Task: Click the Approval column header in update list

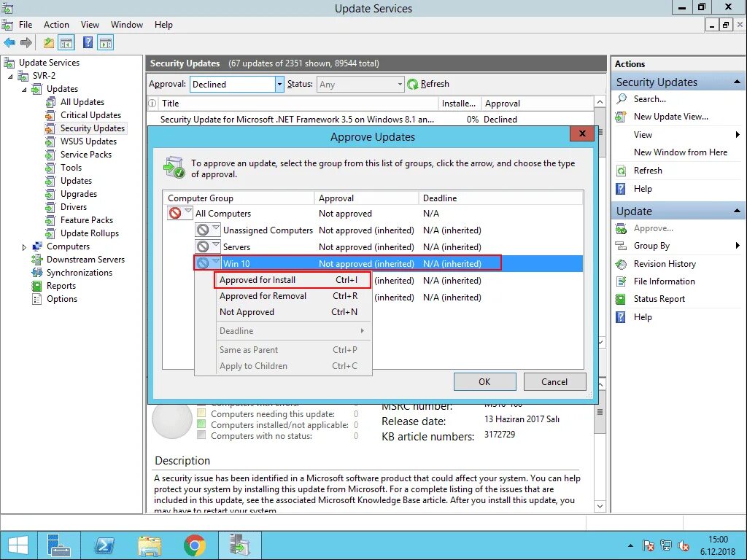Action: [537, 104]
